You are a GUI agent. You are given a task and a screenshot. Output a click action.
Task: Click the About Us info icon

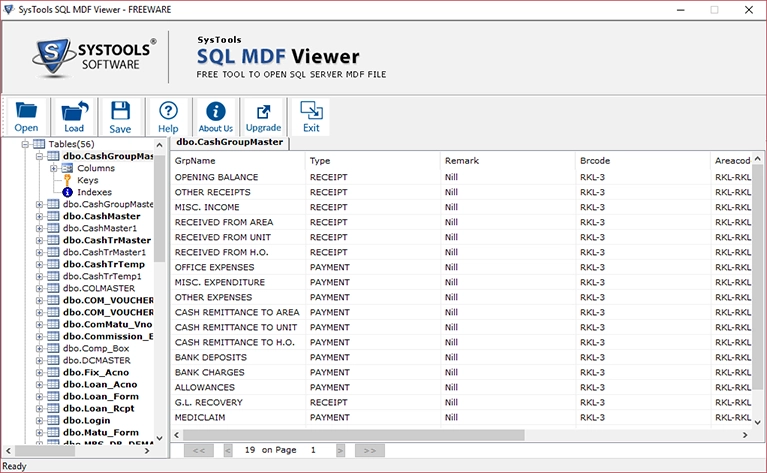click(x=215, y=111)
